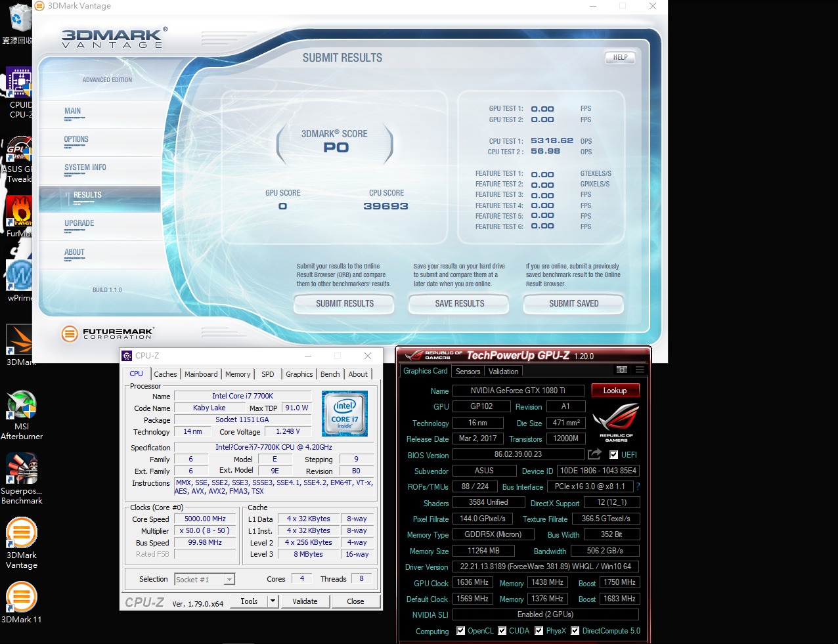Click the HELP button in 3DMark Vantage
Viewport: 838px width, 644px height.
[x=621, y=58]
